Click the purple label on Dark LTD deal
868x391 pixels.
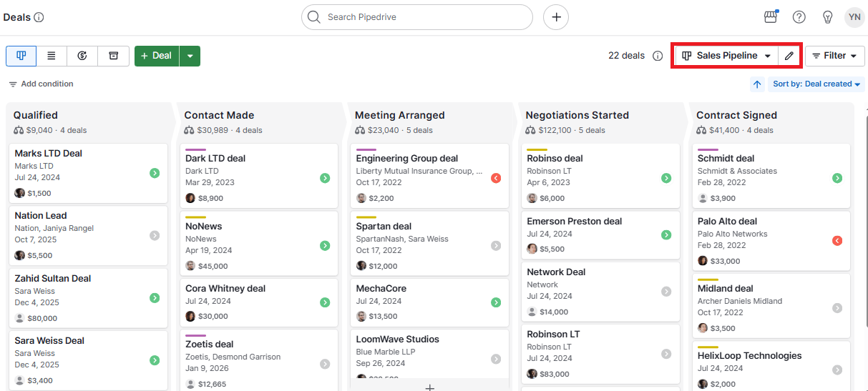coord(195,149)
